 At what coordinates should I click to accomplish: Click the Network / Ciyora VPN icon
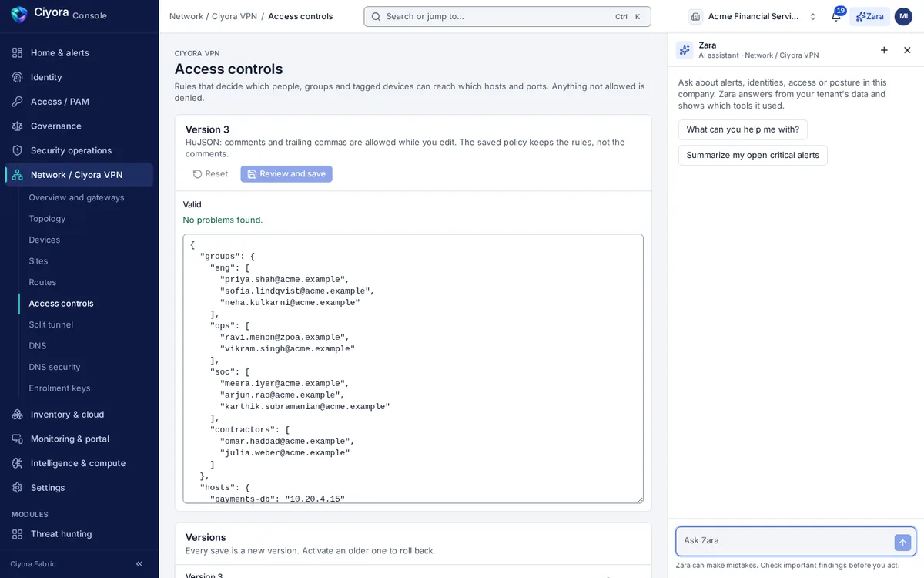tap(18, 175)
